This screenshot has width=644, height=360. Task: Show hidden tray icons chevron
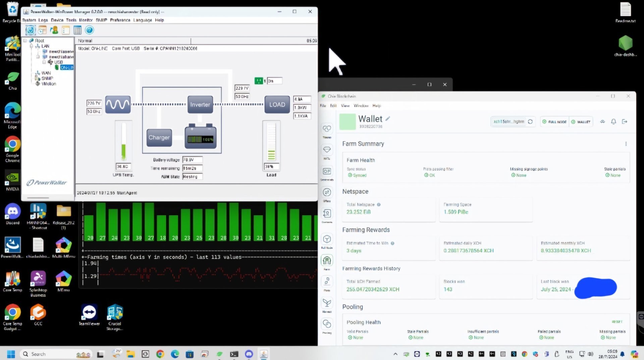[395, 354]
